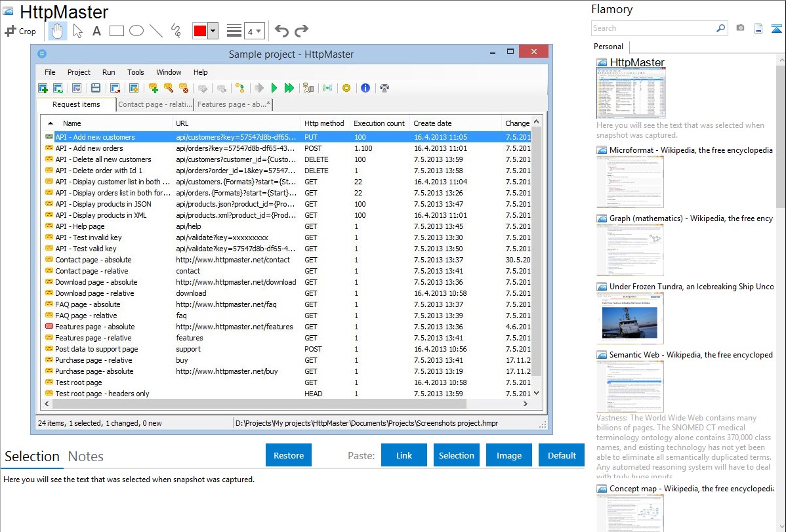Image resolution: width=786 pixels, height=532 pixels.
Task: Switch to the Notes tab
Action: point(86,457)
